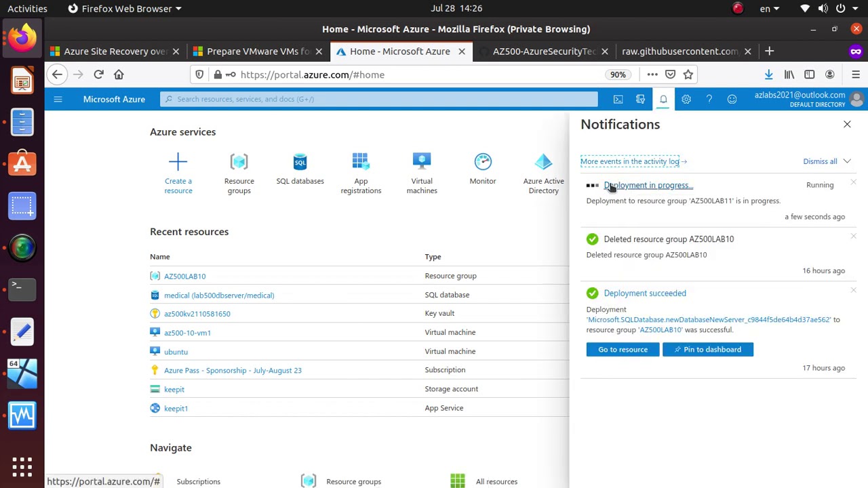
Task: Open portal settings gear icon
Action: click(686, 100)
